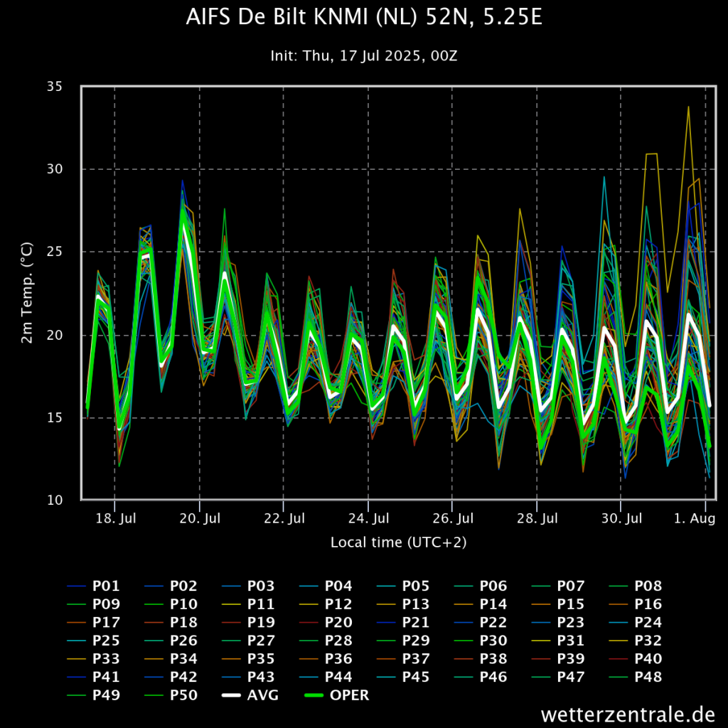Toggle the P31 series legend entry

(558, 641)
